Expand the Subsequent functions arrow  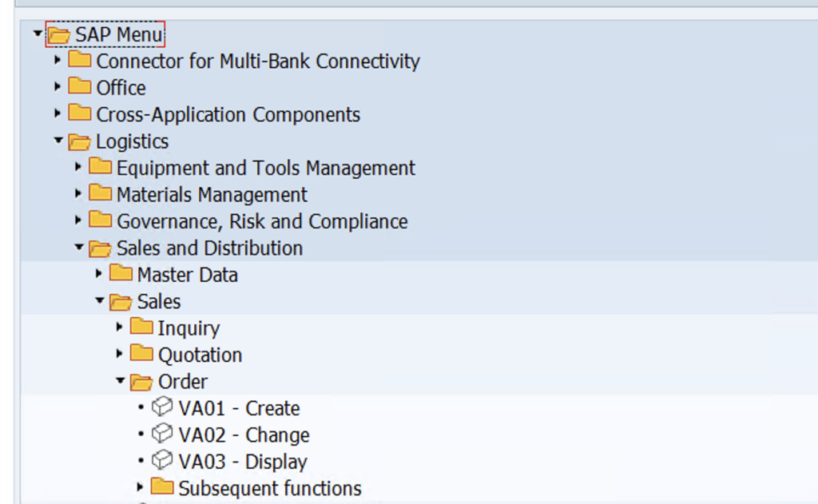[x=140, y=487]
